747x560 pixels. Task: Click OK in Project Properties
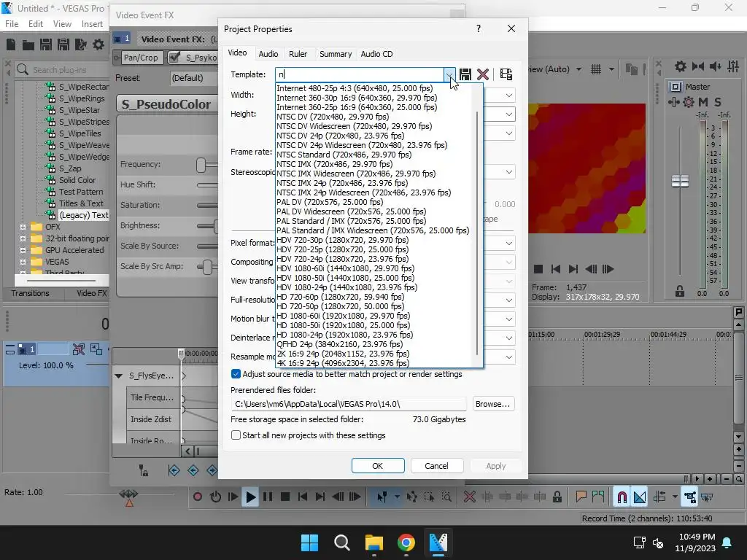[x=378, y=466]
